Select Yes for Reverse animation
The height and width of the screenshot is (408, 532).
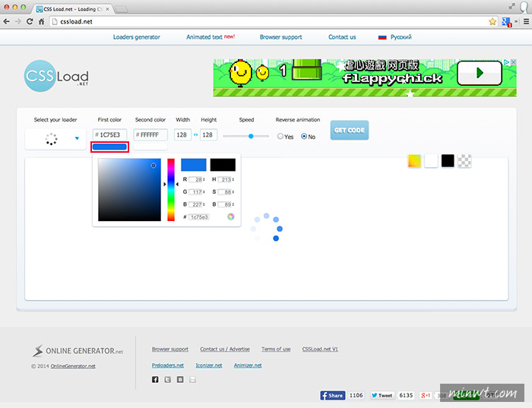pos(280,137)
